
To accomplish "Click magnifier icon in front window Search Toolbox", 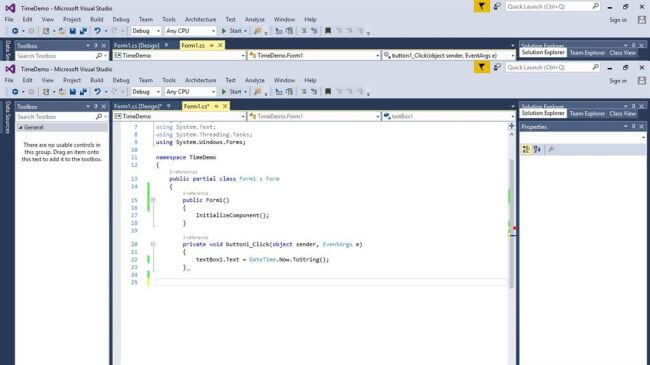I will pos(99,117).
